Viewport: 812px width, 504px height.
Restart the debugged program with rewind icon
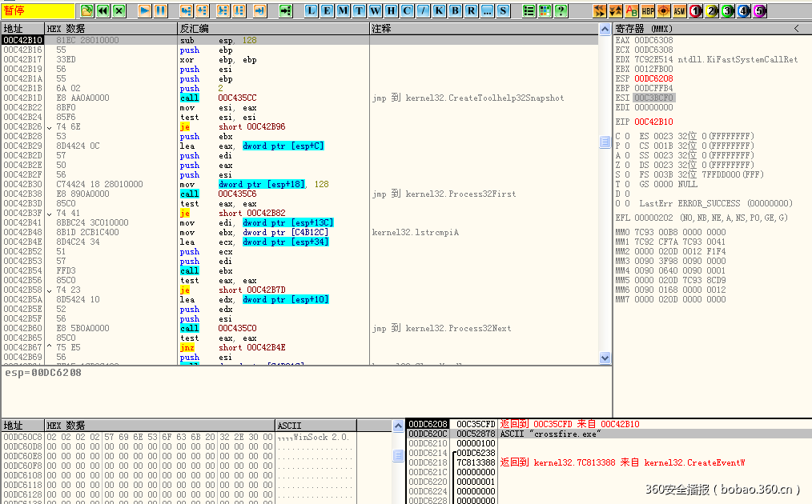pyautogui.click(x=103, y=10)
